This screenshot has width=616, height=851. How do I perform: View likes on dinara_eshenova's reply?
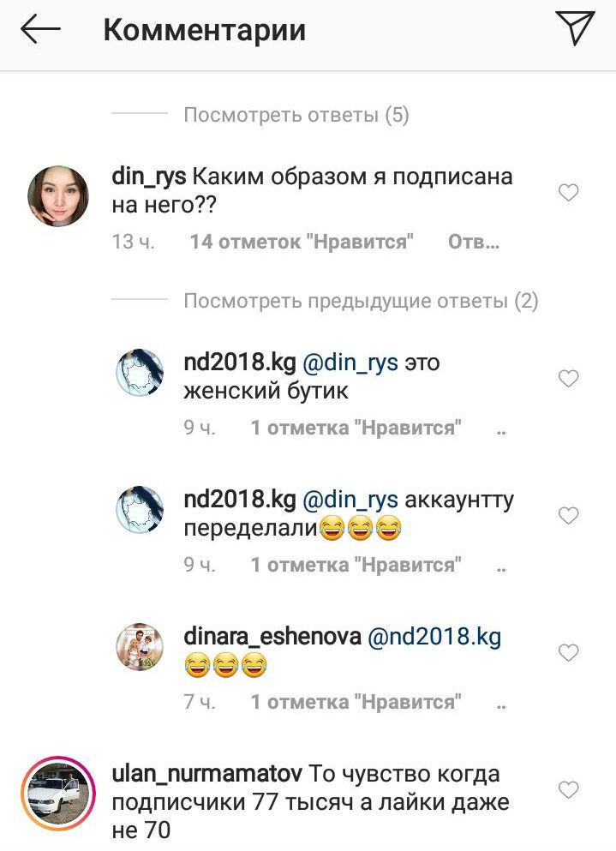[356, 702]
